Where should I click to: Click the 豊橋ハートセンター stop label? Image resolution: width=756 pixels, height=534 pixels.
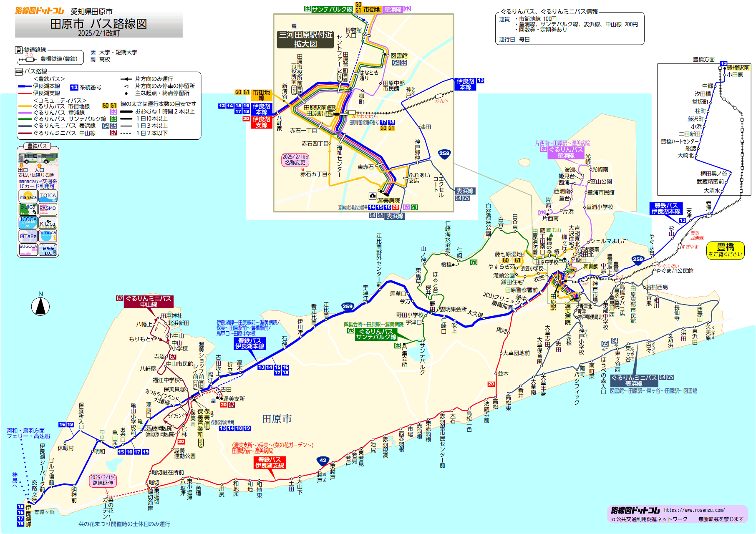pyautogui.click(x=679, y=142)
